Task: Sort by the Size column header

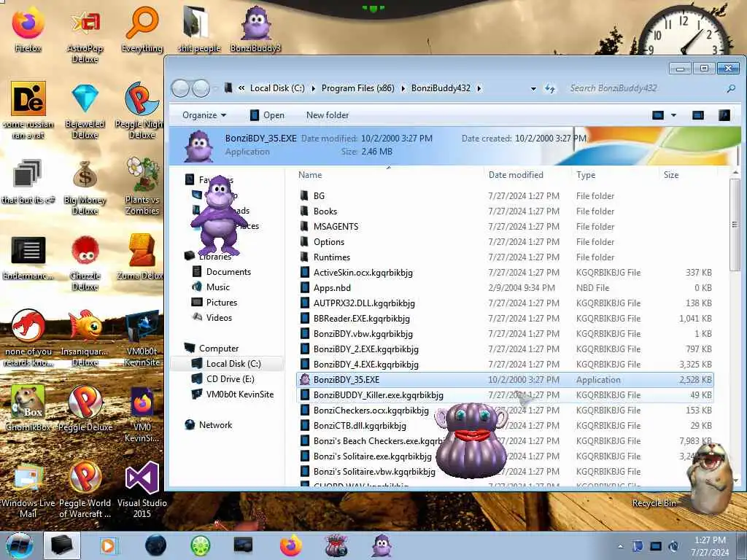Action: (x=671, y=175)
